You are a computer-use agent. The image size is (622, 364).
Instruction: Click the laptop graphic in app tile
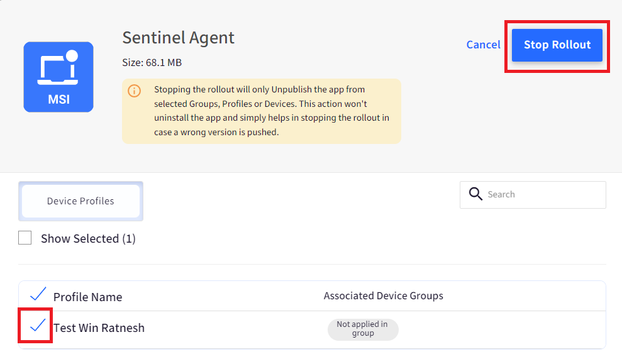58,67
